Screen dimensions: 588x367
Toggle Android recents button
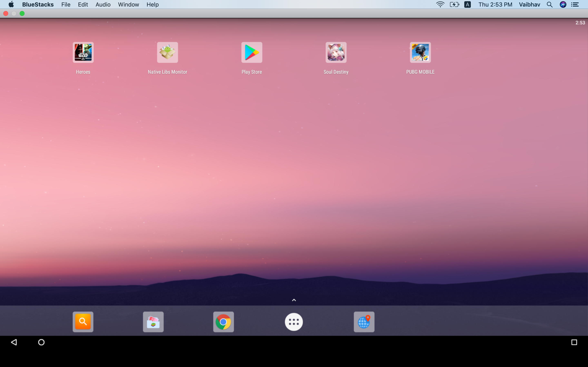(x=574, y=343)
